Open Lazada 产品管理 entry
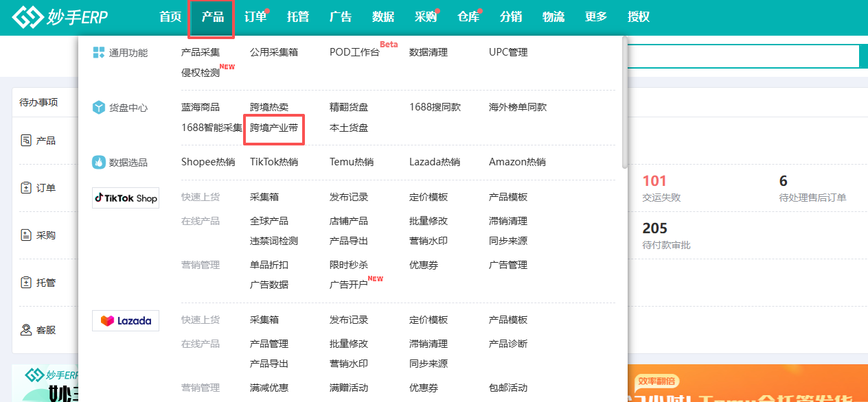This screenshot has height=402, width=868. click(x=269, y=344)
